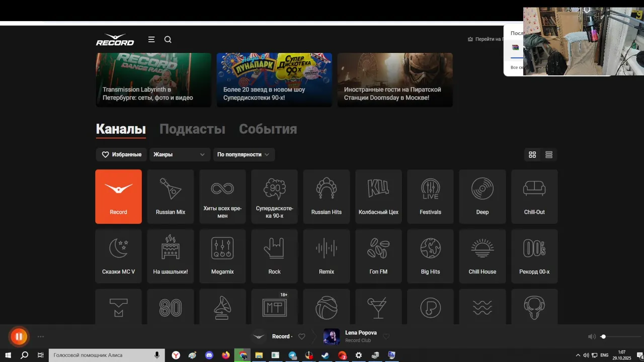The image size is (644, 362).
Task: Mute the player volume speaker
Action: click(x=592, y=337)
